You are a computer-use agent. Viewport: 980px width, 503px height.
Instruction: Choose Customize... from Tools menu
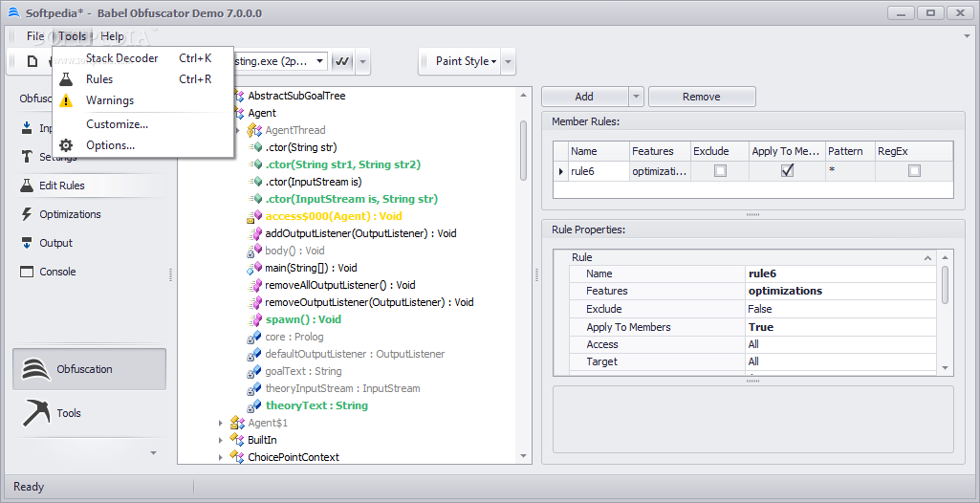[x=143, y=124]
